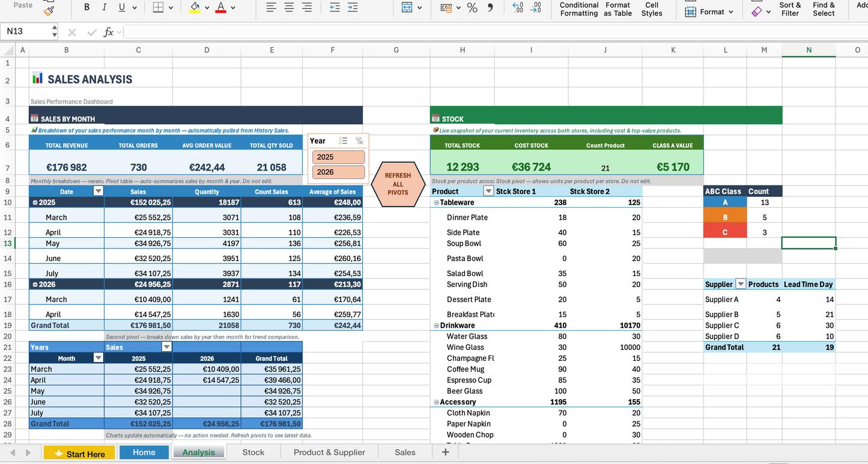Switch to the Home sheet tab

point(144,453)
